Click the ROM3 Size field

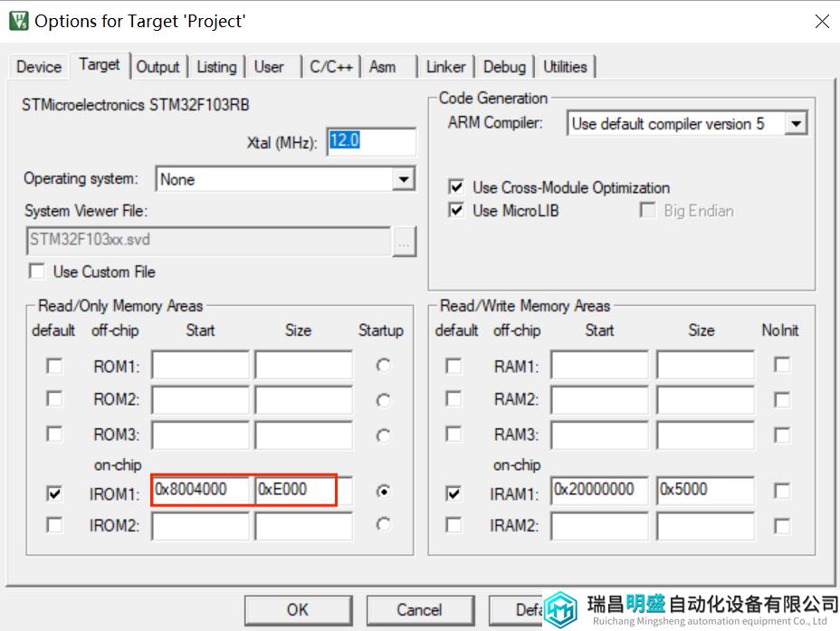tap(304, 435)
